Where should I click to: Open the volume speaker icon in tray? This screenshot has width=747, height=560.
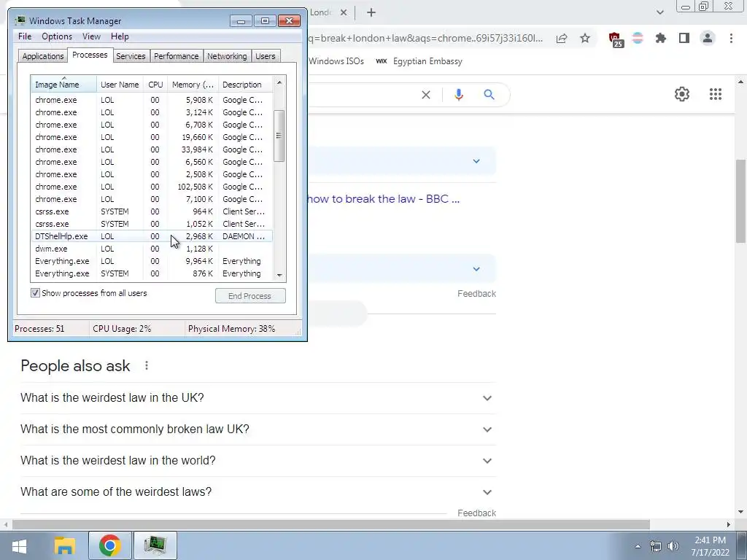[673, 546]
